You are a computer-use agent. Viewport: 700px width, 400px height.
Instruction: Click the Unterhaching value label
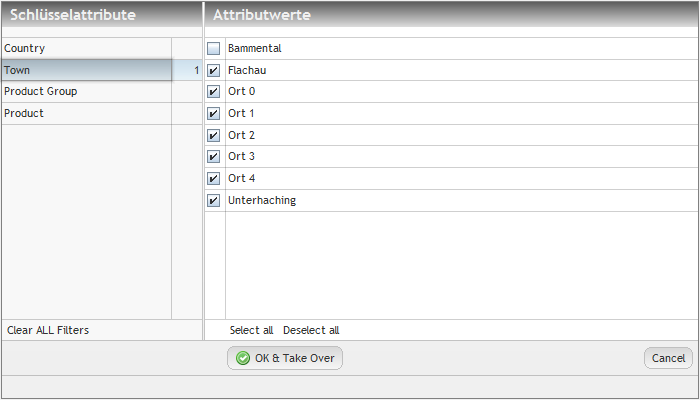[262, 200]
